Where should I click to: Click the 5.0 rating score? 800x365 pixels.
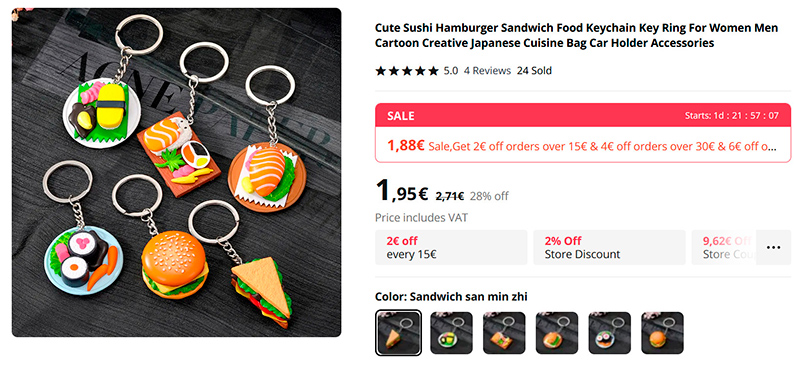coord(451,71)
